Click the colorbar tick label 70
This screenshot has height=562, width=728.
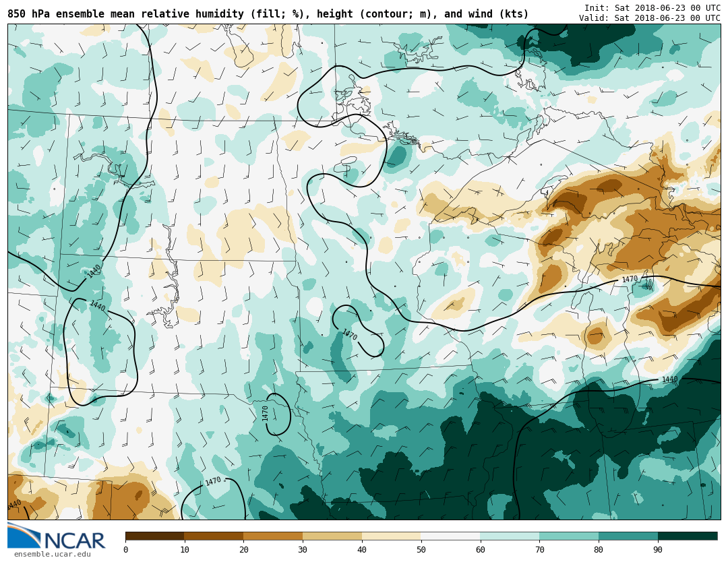(539, 550)
